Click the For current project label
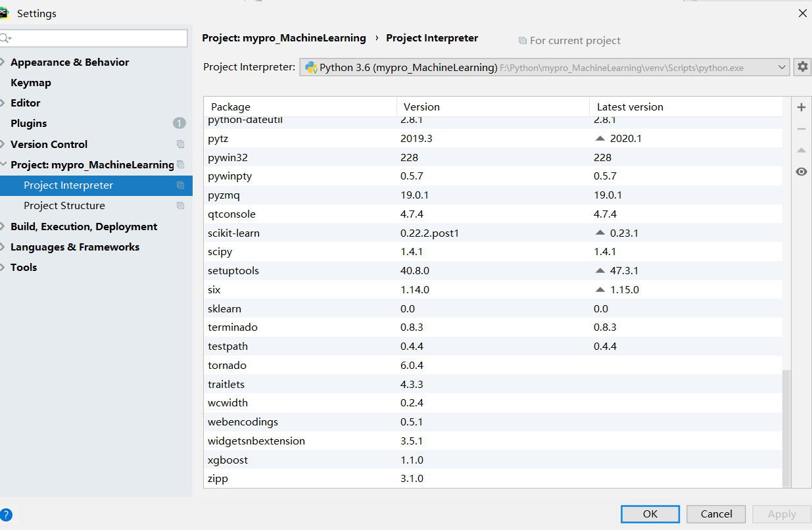Viewport: 812px width, 530px height. coord(575,41)
